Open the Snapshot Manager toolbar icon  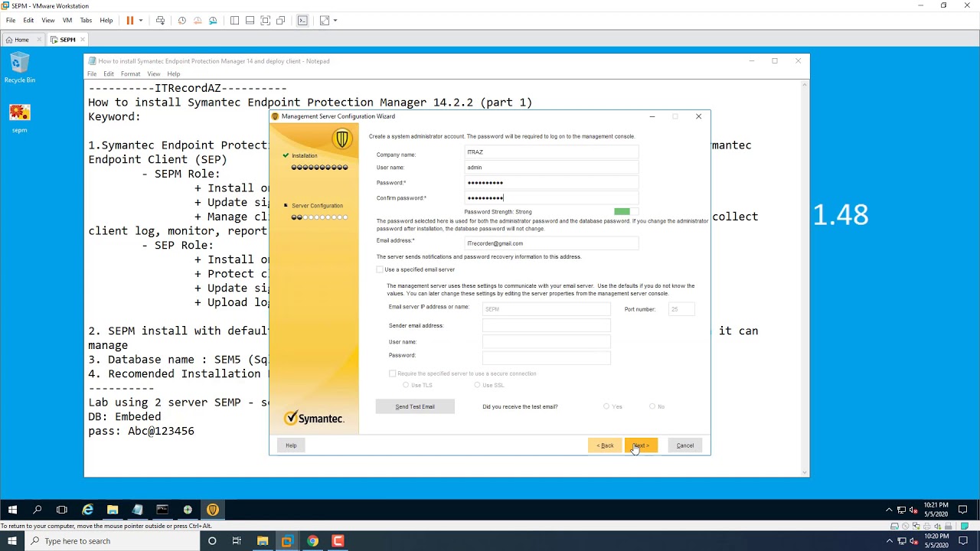tap(213, 21)
